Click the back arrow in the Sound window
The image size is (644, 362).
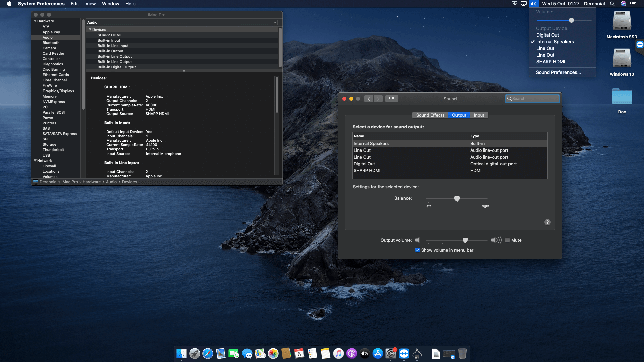pos(369,98)
